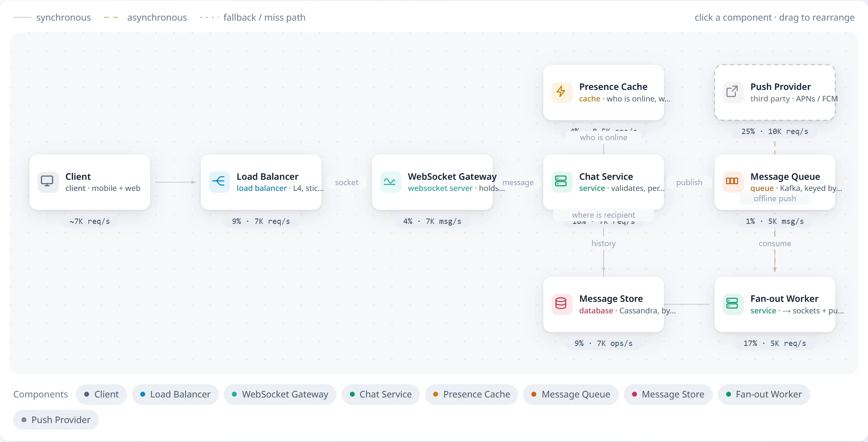Select the Chat Service component chip
The image size is (868, 442).
[381, 394]
